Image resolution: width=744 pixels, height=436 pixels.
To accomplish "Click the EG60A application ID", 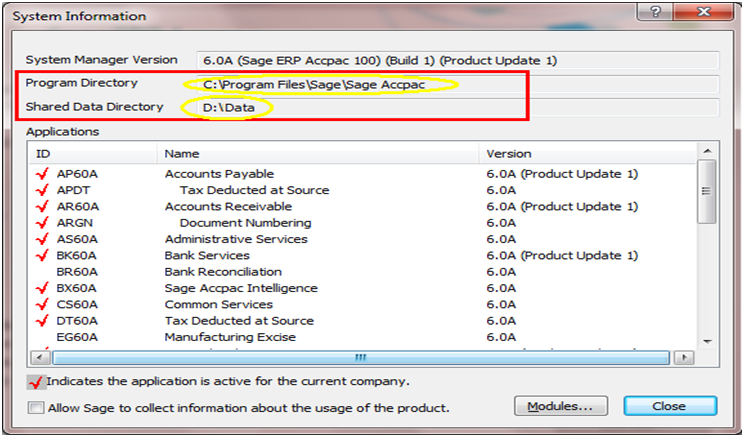I will (77, 337).
